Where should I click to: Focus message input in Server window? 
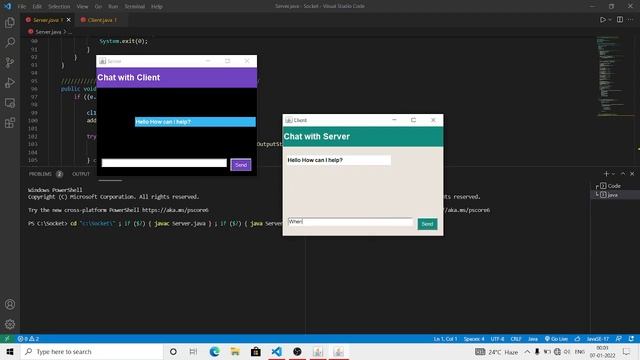pos(164,163)
